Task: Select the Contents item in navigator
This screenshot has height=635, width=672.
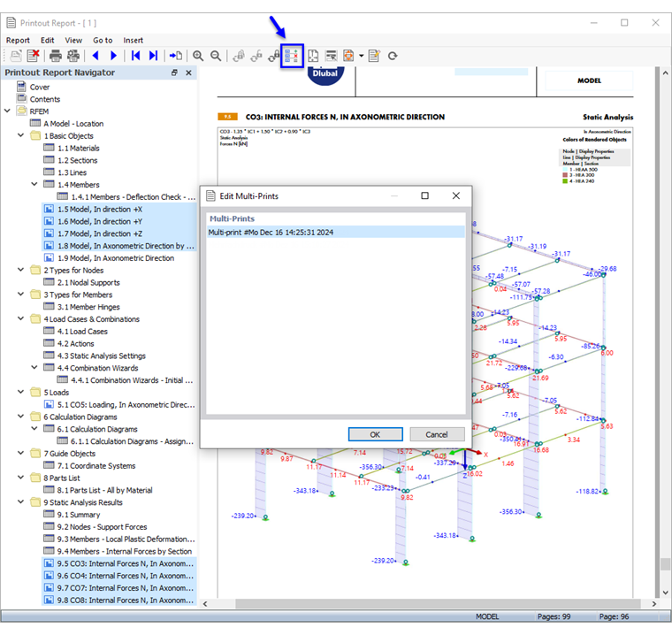Action: [45, 99]
